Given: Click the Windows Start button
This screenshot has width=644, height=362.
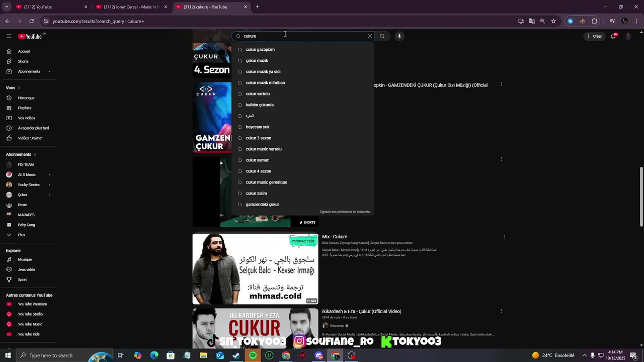Looking at the screenshot, I should click(8, 355).
